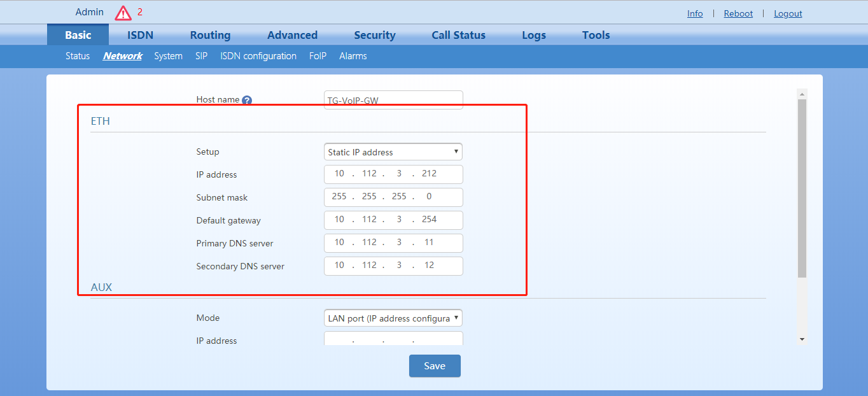The width and height of the screenshot is (868, 396).
Task: Open the ISDN configuration submenu
Action: point(258,56)
